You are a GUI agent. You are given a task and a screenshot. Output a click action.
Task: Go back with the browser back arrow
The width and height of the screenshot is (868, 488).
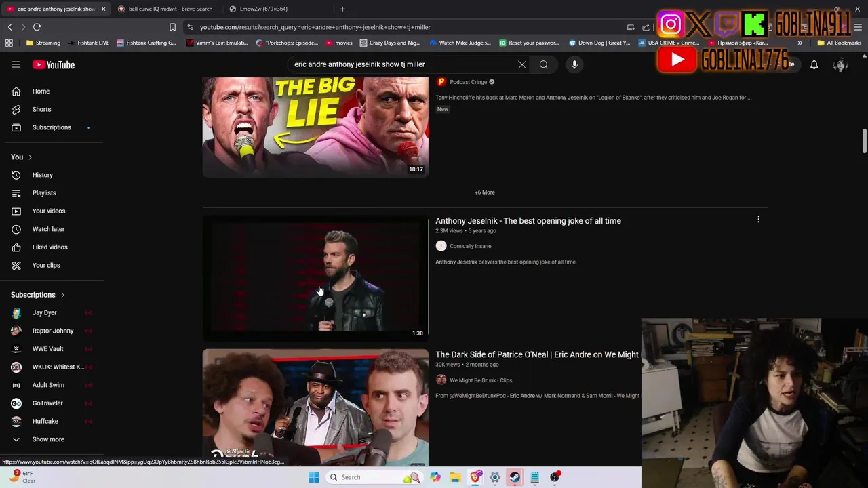point(9,27)
